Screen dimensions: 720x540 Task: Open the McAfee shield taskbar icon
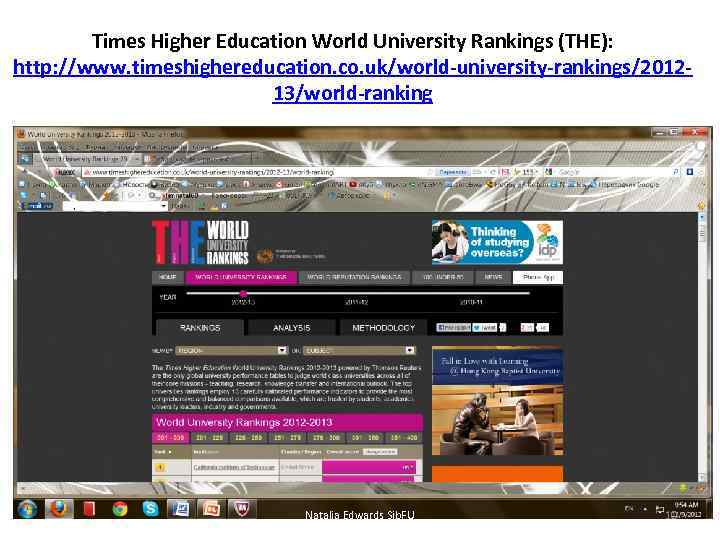click(x=241, y=509)
